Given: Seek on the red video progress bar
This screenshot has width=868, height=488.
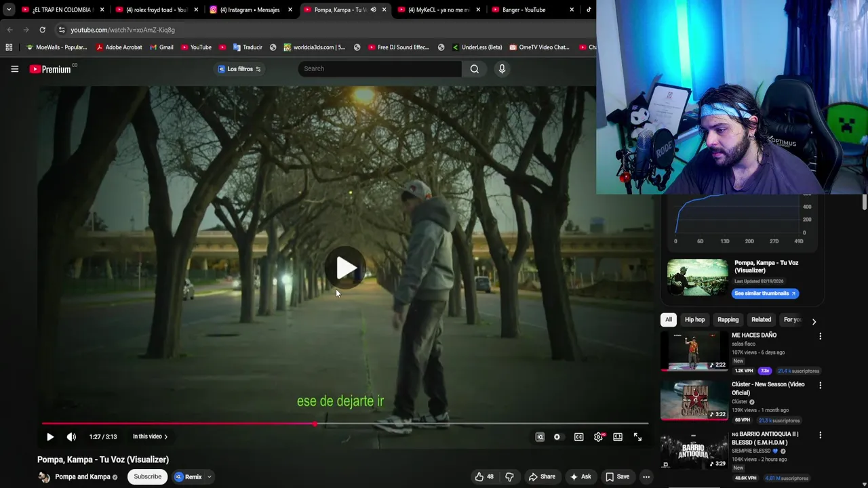Looking at the screenshot, I should tap(344, 424).
